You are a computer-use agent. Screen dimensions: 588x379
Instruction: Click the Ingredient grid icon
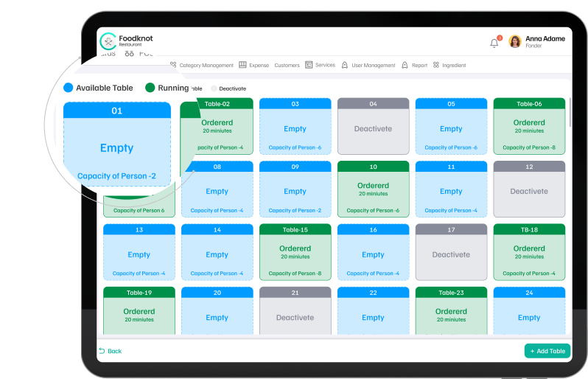[x=436, y=65]
